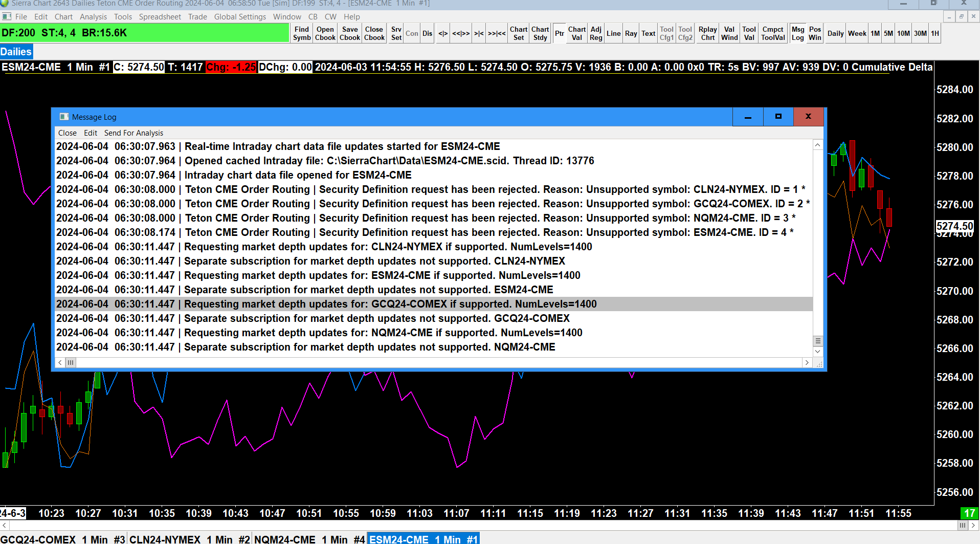980x544 pixels.
Task: Click Send For Analysis in Message Log
Action: point(133,133)
